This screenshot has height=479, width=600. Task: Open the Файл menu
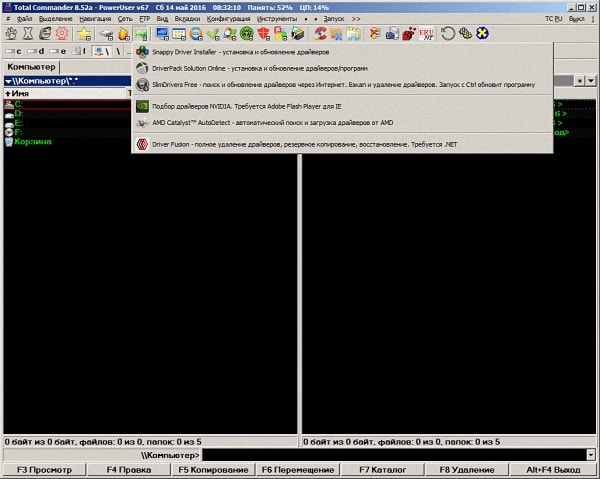24,18
